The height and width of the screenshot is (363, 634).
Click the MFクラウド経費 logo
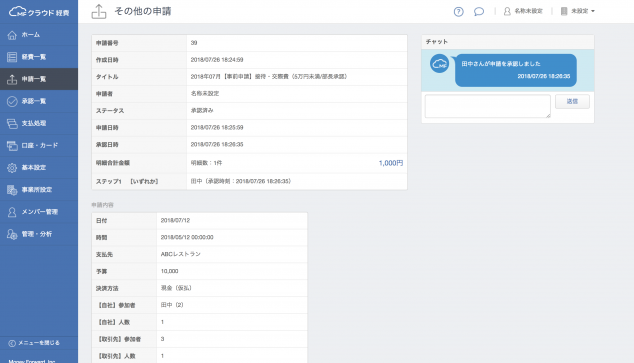(x=39, y=12)
